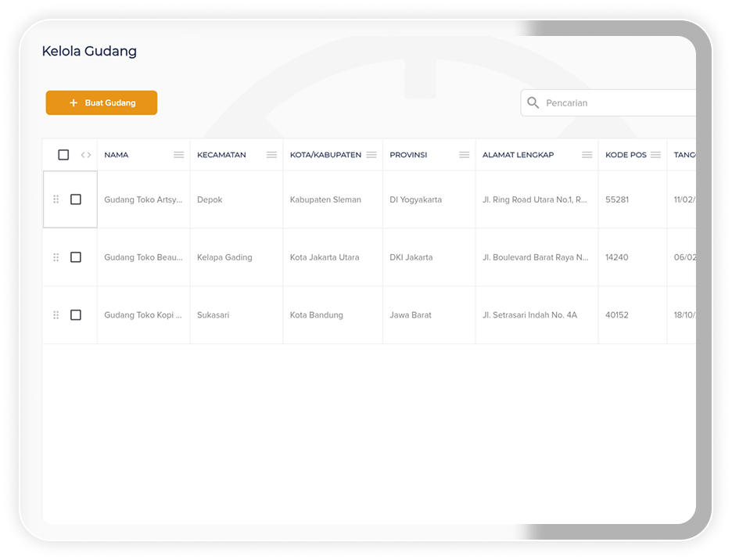
Task: Click drag handle of Gudang Toko Kopi row
Action: [x=56, y=315]
